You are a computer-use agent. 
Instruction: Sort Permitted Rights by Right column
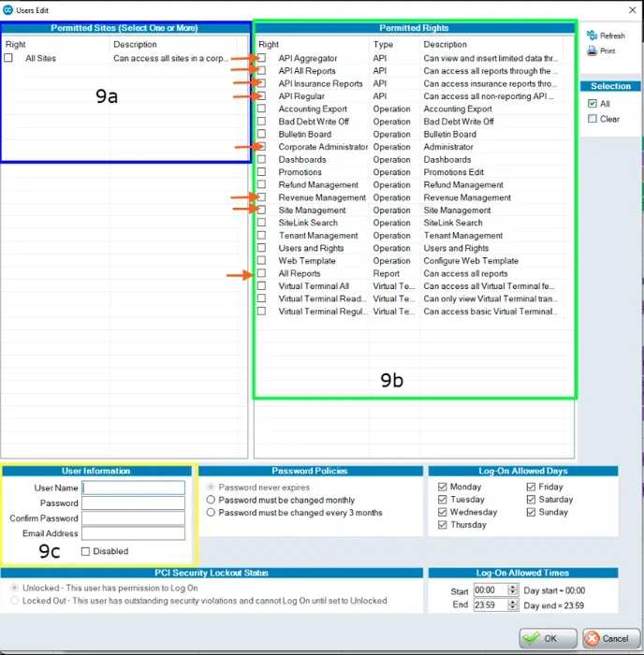[313, 44]
